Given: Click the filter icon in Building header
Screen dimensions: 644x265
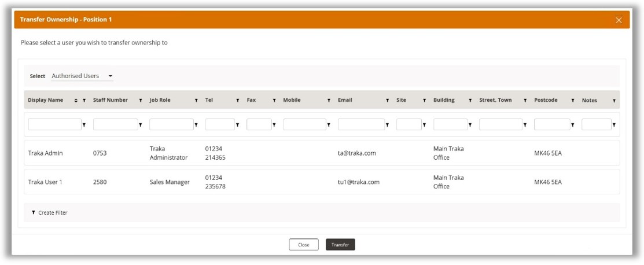Looking at the screenshot, I should (x=470, y=101).
